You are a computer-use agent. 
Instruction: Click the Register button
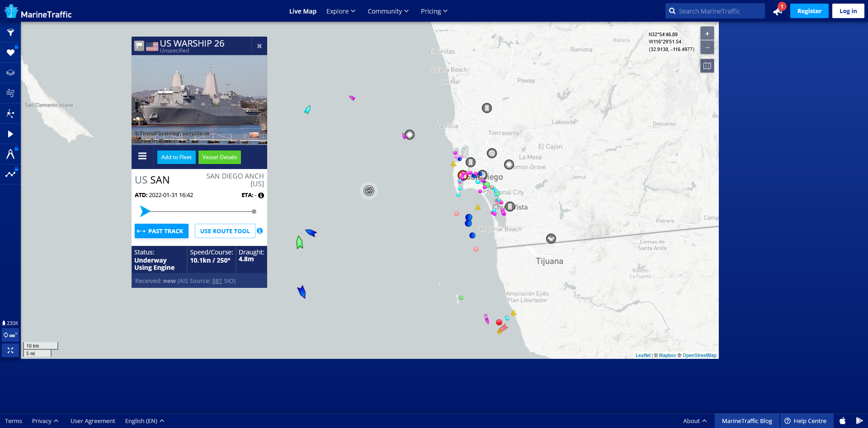pyautogui.click(x=809, y=11)
